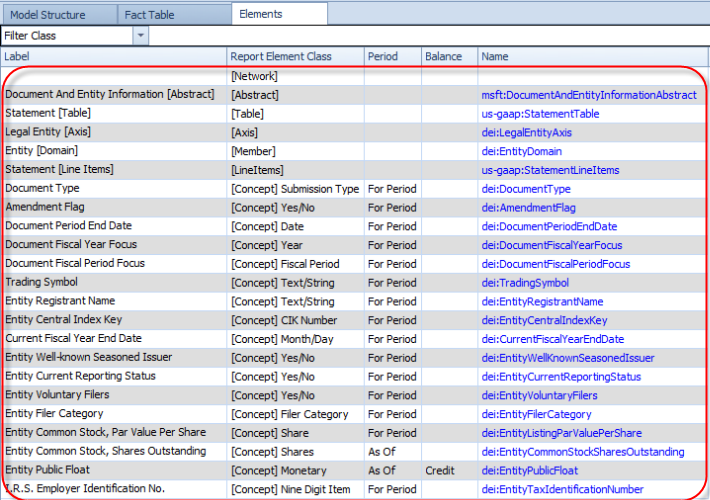Select 'Entity Current Reporting Status' label

pos(80,376)
